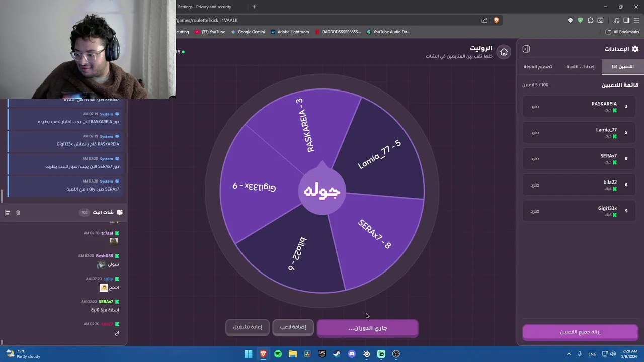Click the جاري الدوران spinning button
Viewport: 644px width, 362px height.
click(x=367, y=328)
